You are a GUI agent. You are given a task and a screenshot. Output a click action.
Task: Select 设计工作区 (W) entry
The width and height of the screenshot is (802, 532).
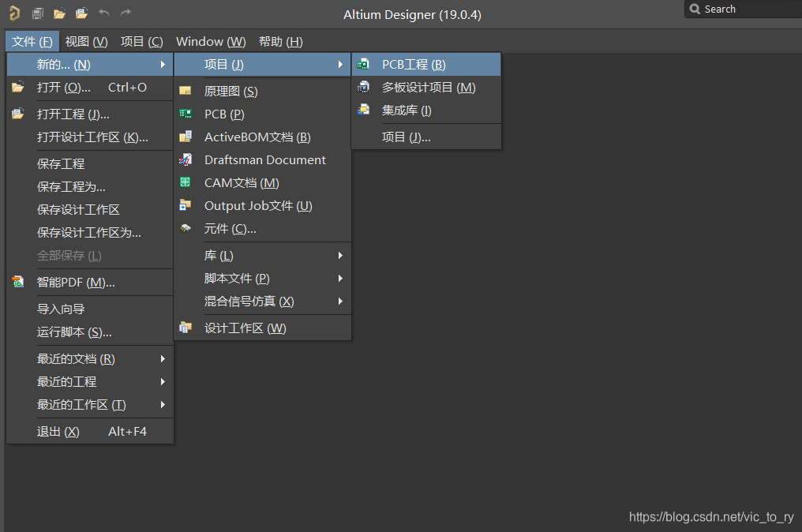(262, 328)
